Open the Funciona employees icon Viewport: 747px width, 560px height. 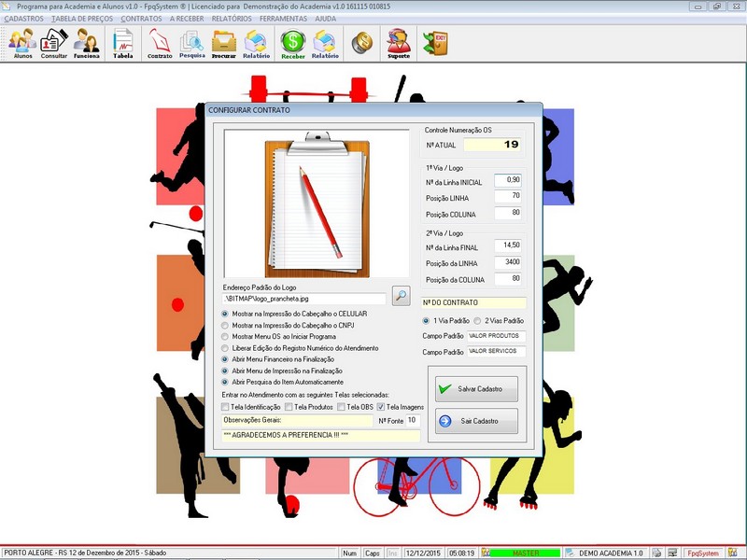coord(86,43)
